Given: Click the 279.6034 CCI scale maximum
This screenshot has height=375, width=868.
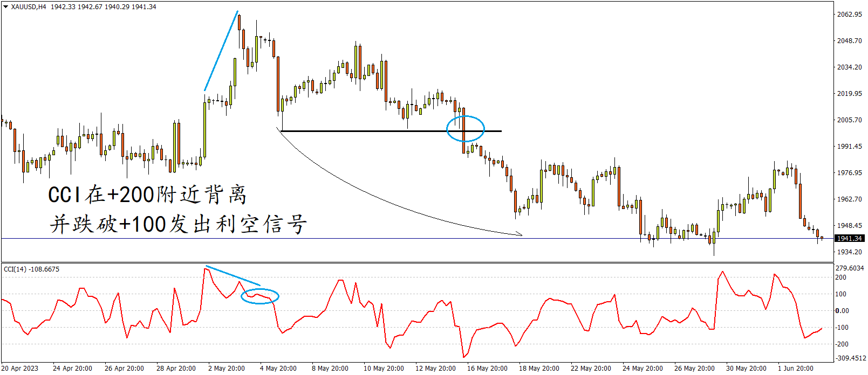Looking at the screenshot, I should (x=850, y=268).
